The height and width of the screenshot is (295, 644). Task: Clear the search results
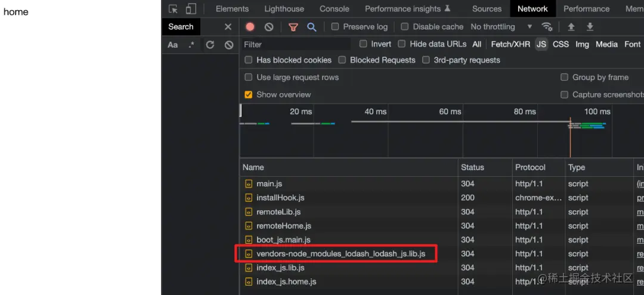(229, 45)
